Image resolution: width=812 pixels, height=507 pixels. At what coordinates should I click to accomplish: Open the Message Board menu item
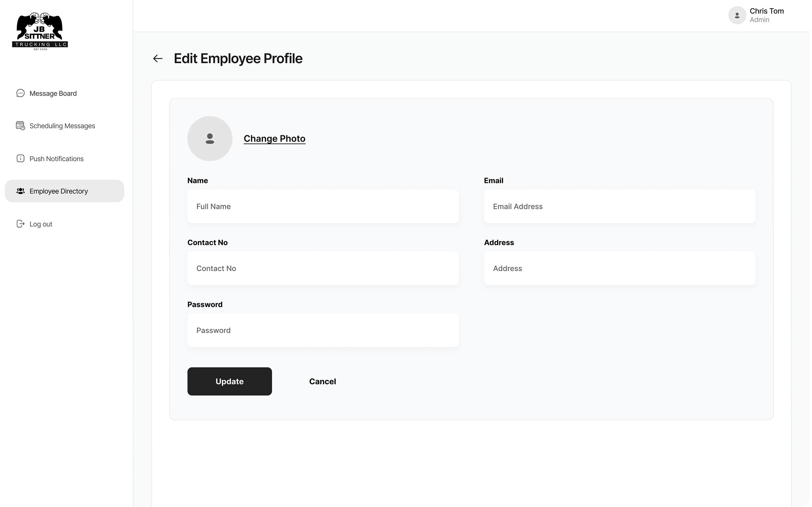coord(53,93)
